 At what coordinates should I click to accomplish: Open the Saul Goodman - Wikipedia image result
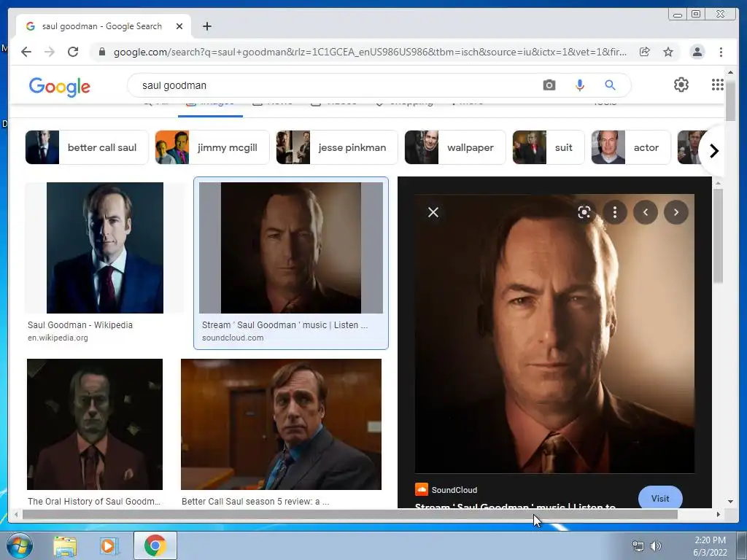105,248
